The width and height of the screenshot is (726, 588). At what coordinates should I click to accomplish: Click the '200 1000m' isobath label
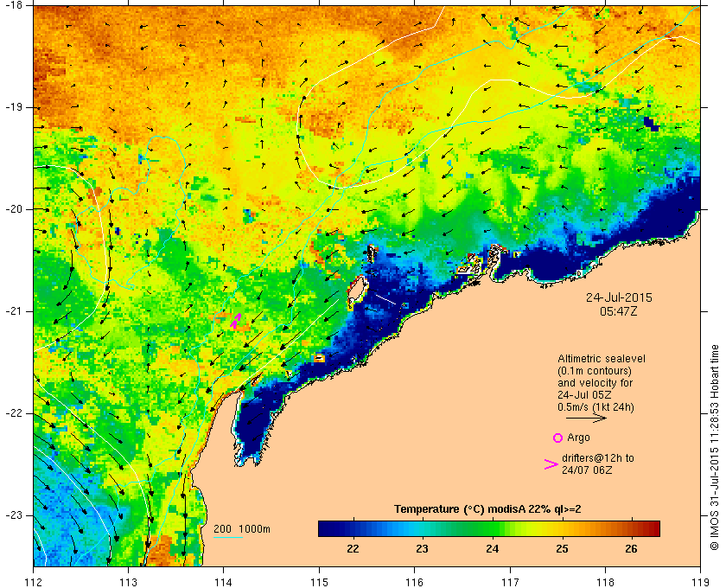click(x=242, y=529)
